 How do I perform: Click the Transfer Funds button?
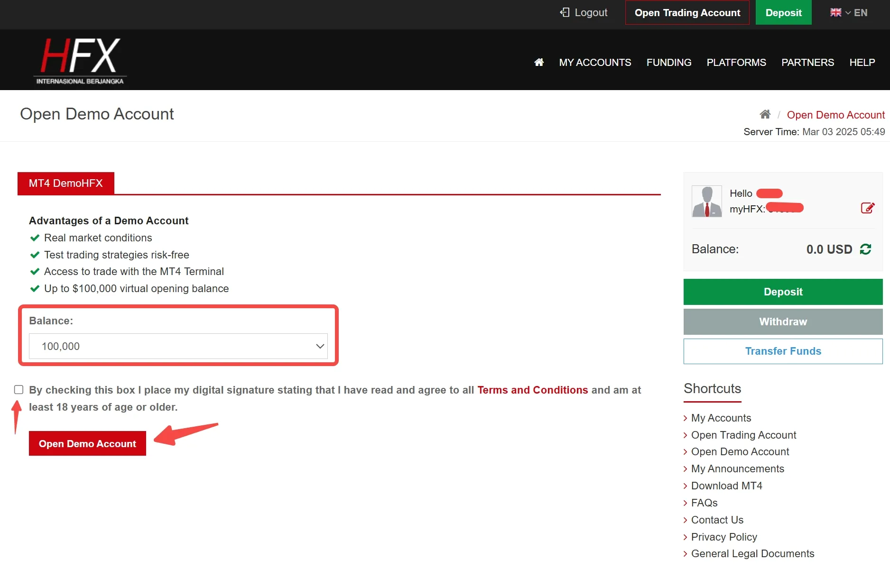[783, 351]
